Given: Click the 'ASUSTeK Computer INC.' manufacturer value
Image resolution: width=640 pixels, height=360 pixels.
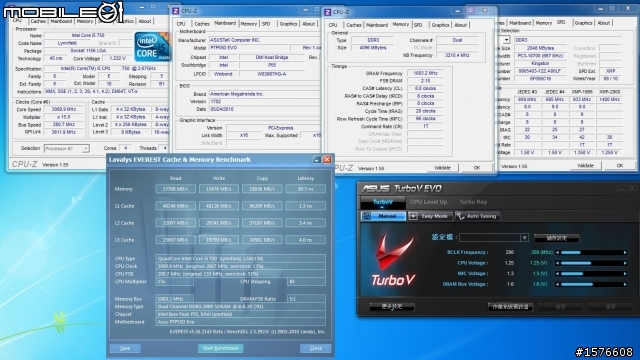Looking at the screenshot, I should (264, 40).
